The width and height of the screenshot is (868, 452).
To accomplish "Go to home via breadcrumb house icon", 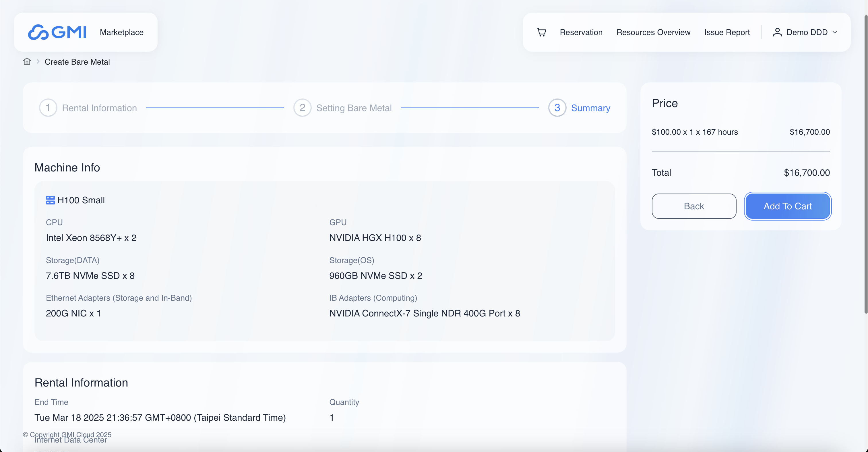I will pos(27,61).
